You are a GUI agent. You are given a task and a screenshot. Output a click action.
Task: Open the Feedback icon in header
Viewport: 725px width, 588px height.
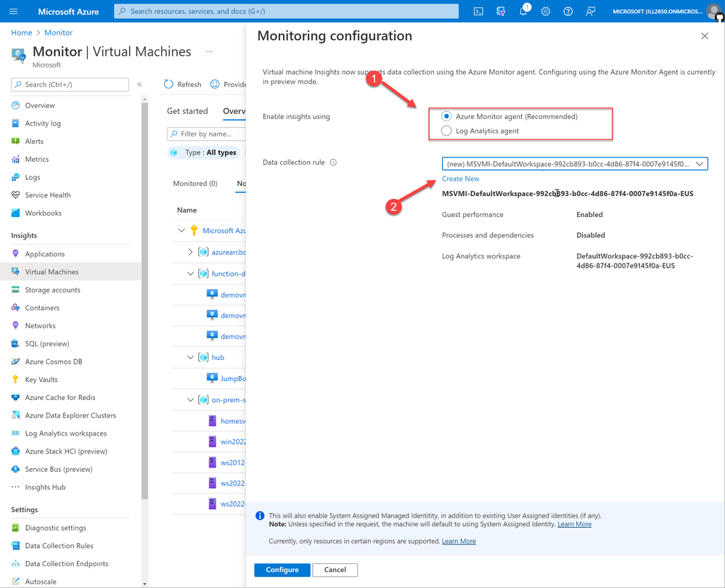click(590, 12)
